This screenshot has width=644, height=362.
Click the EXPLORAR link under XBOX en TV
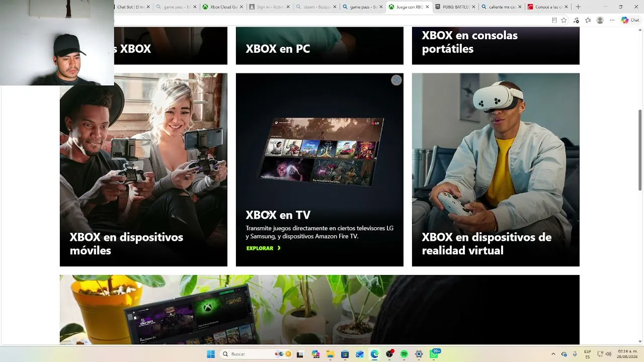coord(263,248)
